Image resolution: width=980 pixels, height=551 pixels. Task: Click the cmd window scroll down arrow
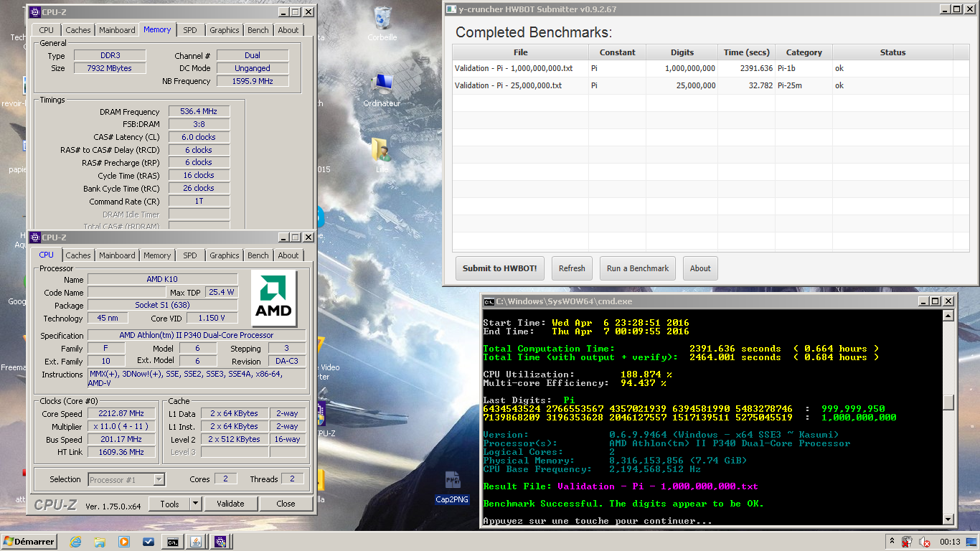coord(948,519)
